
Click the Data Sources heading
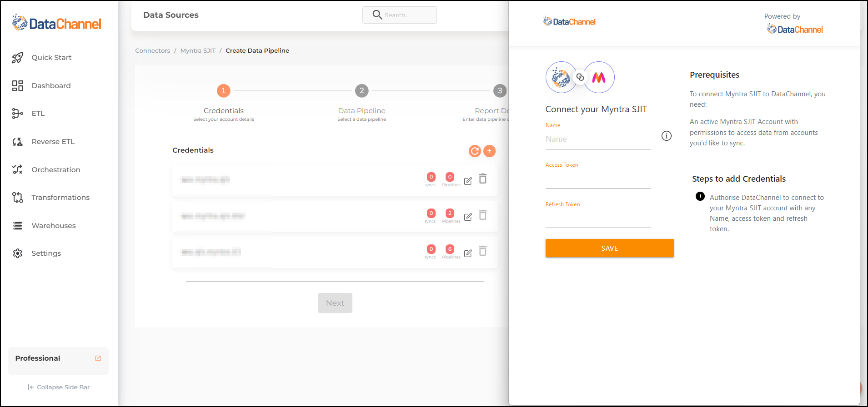click(x=171, y=15)
